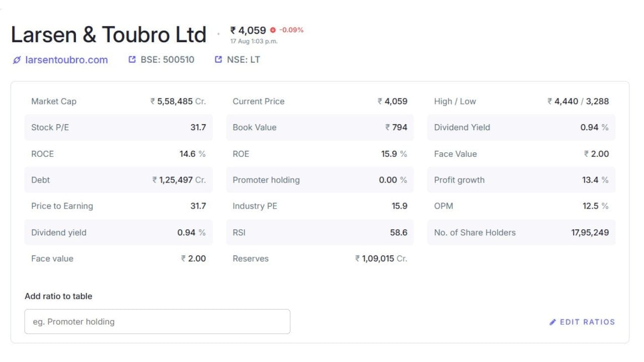Screen dimensions: 644x362
Task: Click the Stock P/E label
Action: pos(50,128)
